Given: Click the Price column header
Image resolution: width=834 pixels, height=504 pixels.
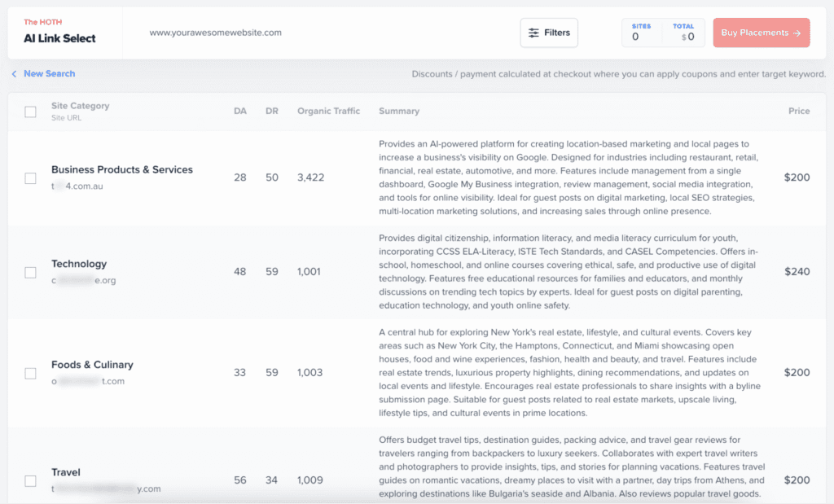Looking at the screenshot, I should click(x=798, y=111).
